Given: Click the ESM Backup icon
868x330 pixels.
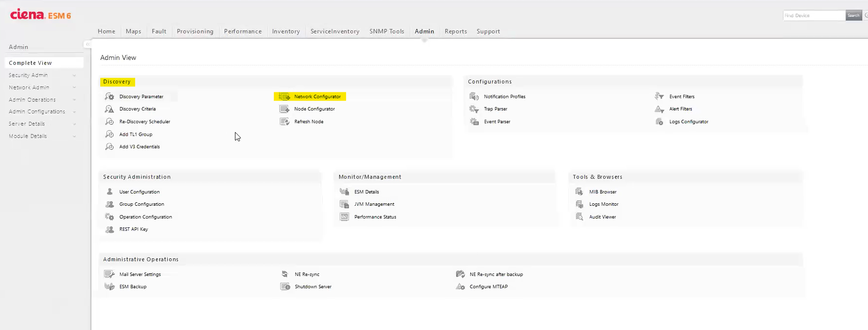Looking at the screenshot, I should click(x=110, y=286).
